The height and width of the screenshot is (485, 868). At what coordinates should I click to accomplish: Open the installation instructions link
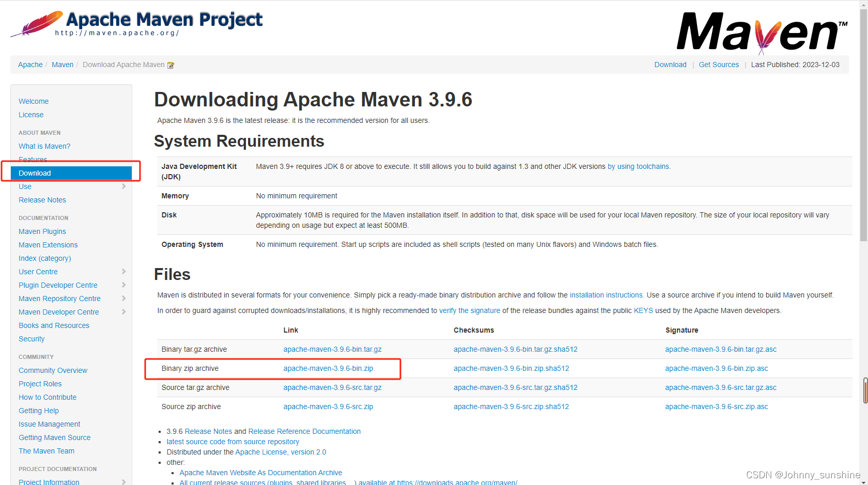[606, 295]
